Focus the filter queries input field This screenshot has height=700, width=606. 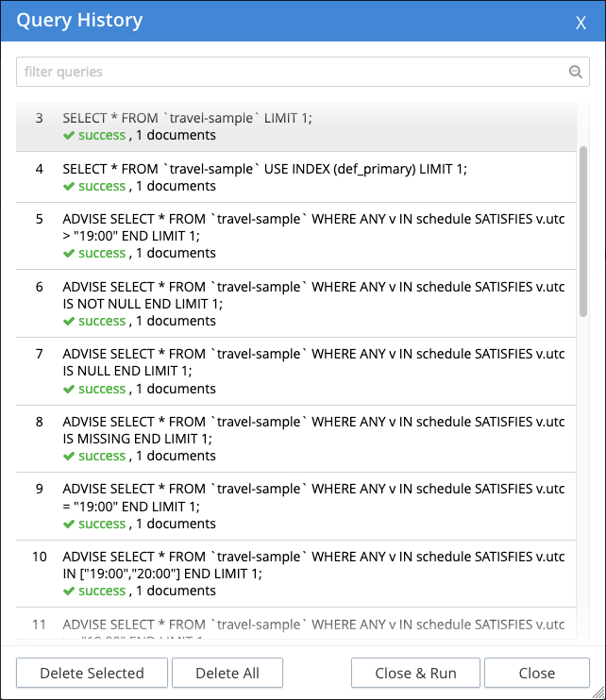[x=293, y=72]
